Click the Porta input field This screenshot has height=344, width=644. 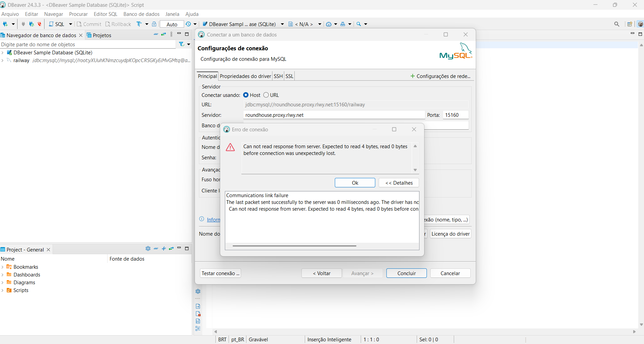(x=456, y=115)
